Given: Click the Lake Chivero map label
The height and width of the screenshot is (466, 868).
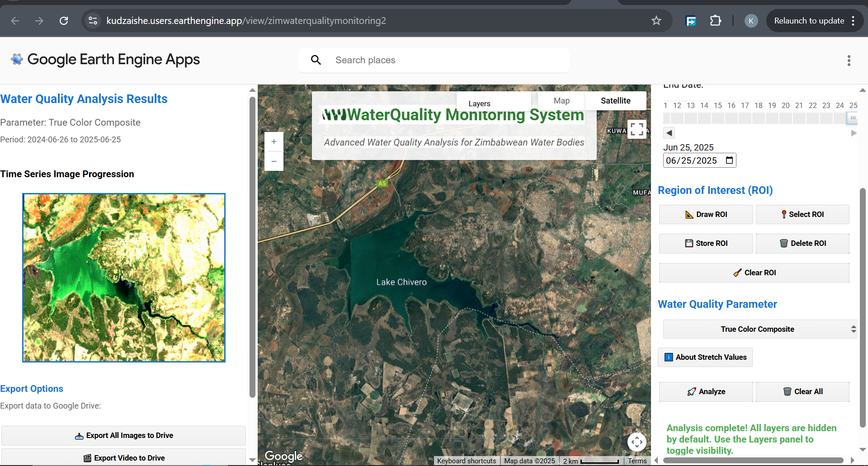Looking at the screenshot, I should click(x=401, y=282).
